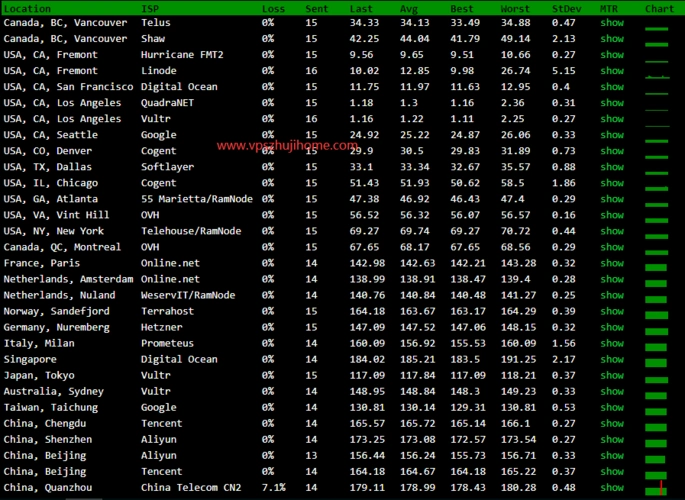The width and height of the screenshot is (685, 500).
Task: Open the chart thumbnail for Japan, Tokyo
Action: pos(656,377)
